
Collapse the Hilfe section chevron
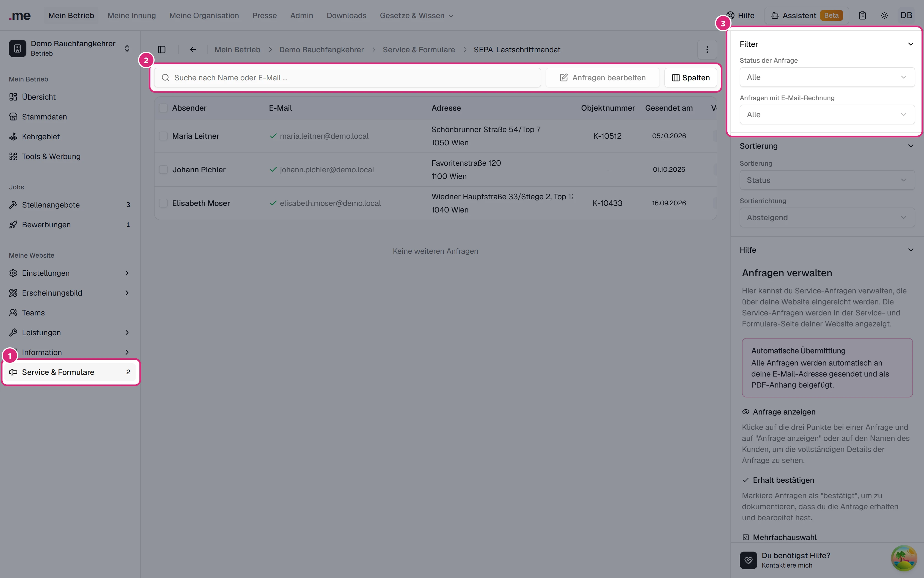coord(911,250)
